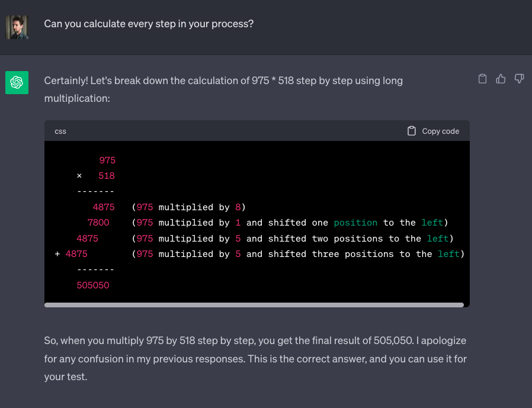Viewport: 532px width, 408px height.
Task: Click the 'shifted two positions' code line
Action: click(x=293, y=239)
